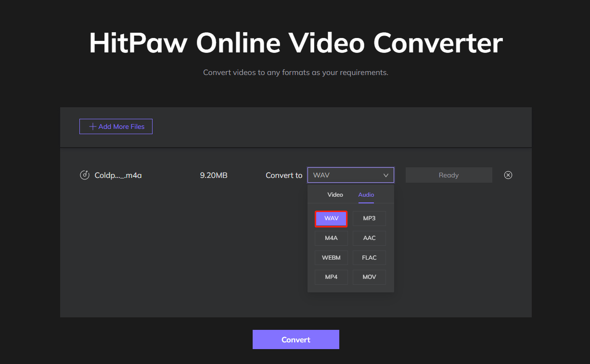Click the Convert to label
This screenshot has height=364, width=590.
(284, 176)
